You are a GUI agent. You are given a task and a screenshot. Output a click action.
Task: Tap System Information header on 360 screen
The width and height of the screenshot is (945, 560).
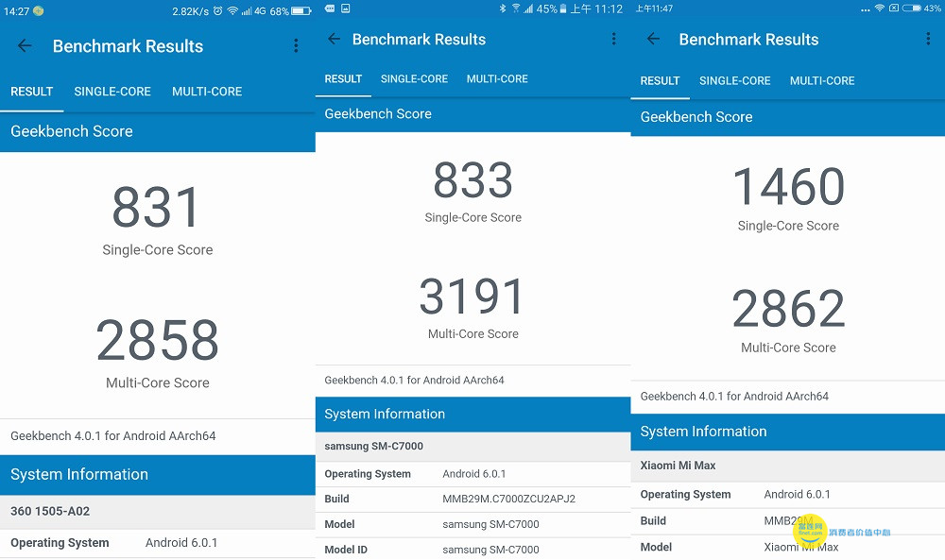coord(157,474)
